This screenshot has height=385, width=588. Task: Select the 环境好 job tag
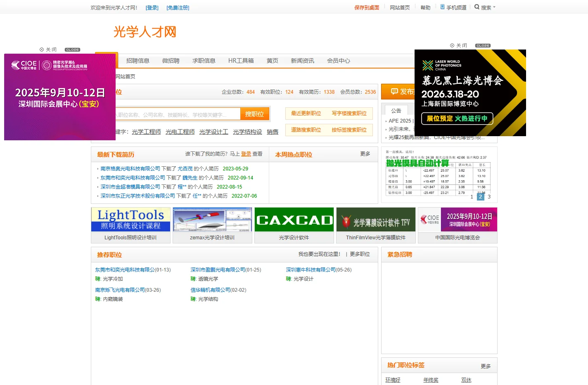[393, 380]
